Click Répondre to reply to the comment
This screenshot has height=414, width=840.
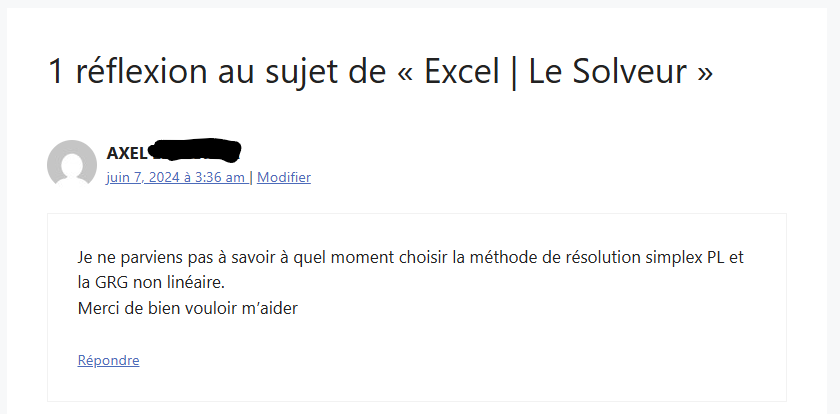pos(108,360)
